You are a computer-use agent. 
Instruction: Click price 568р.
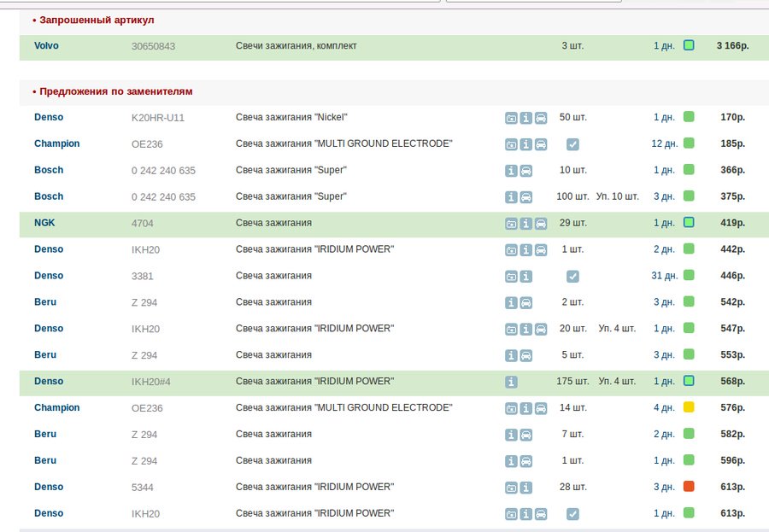[733, 381]
